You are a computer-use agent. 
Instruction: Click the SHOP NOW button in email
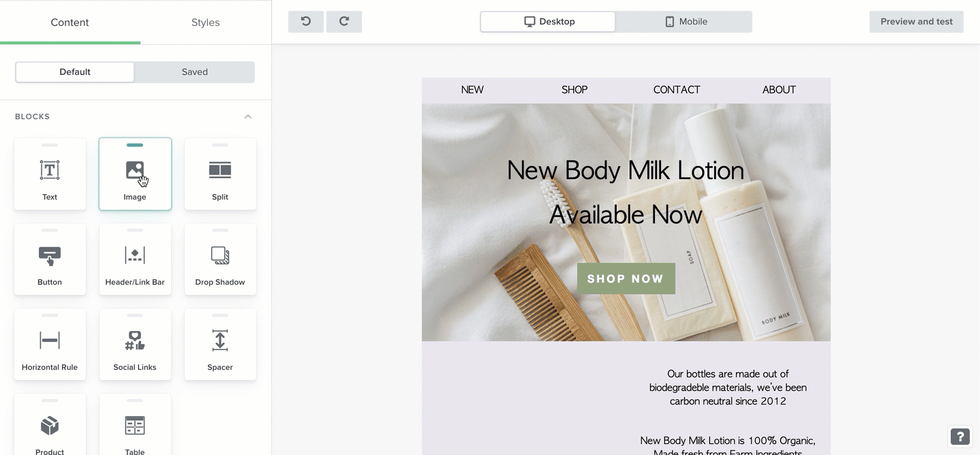point(626,279)
